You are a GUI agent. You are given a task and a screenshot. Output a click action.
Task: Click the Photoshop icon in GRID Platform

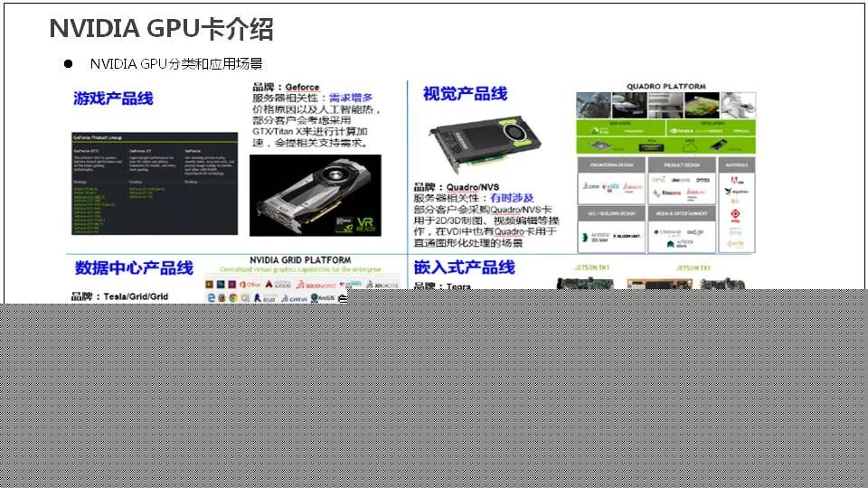pos(221,285)
